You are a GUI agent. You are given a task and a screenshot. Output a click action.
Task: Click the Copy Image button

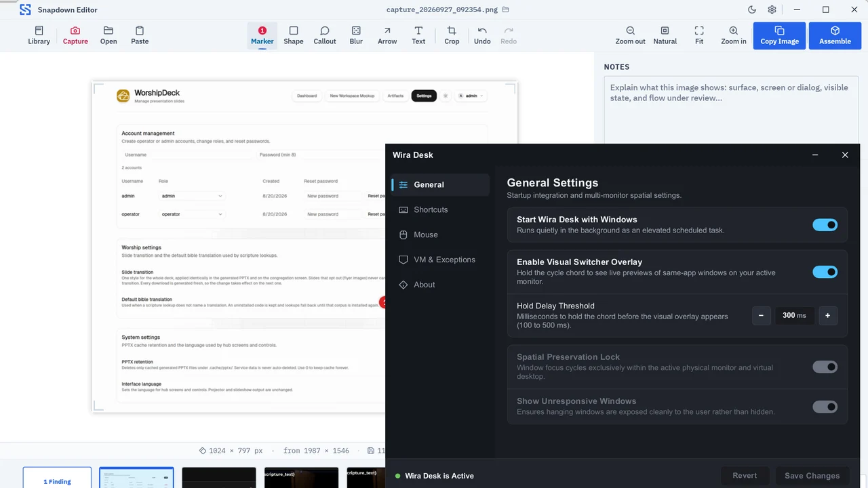pos(779,36)
